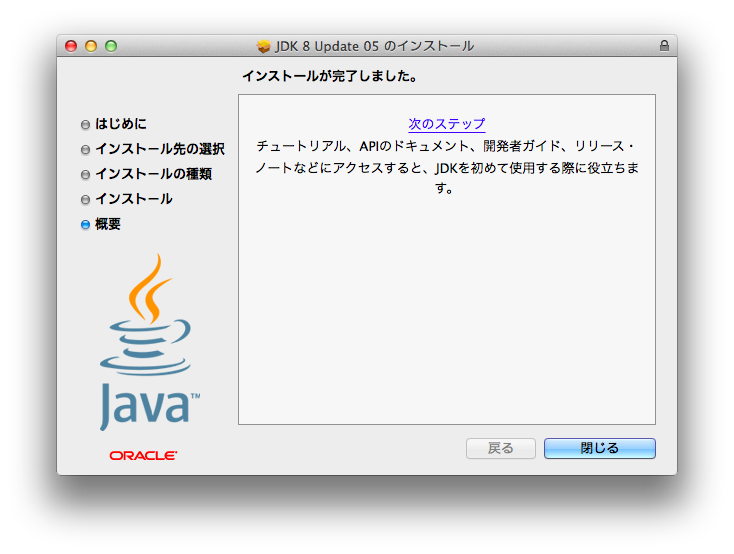Select the インストール step in sidebar

coord(134,199)
